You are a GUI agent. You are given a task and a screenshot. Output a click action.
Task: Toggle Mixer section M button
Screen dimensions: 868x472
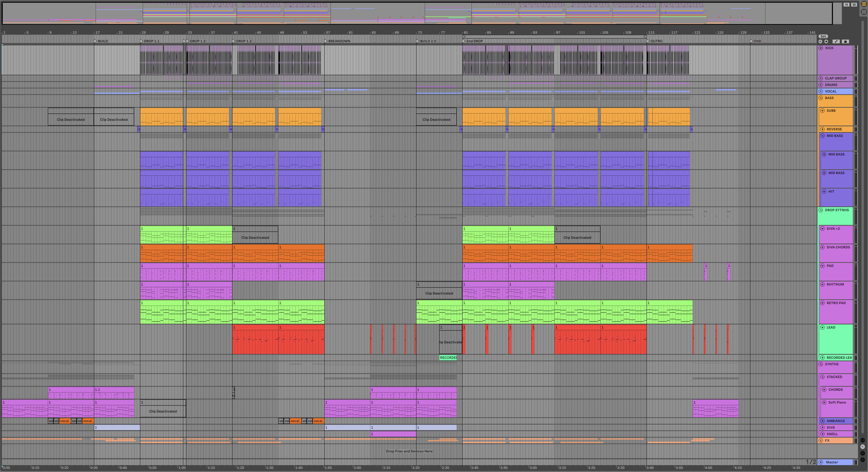(863, 453)
